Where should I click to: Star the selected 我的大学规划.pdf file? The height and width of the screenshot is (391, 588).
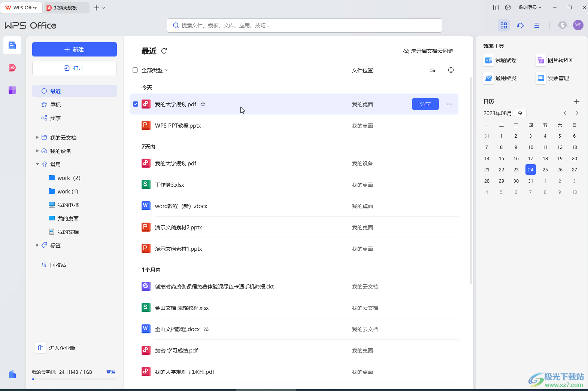203,104
